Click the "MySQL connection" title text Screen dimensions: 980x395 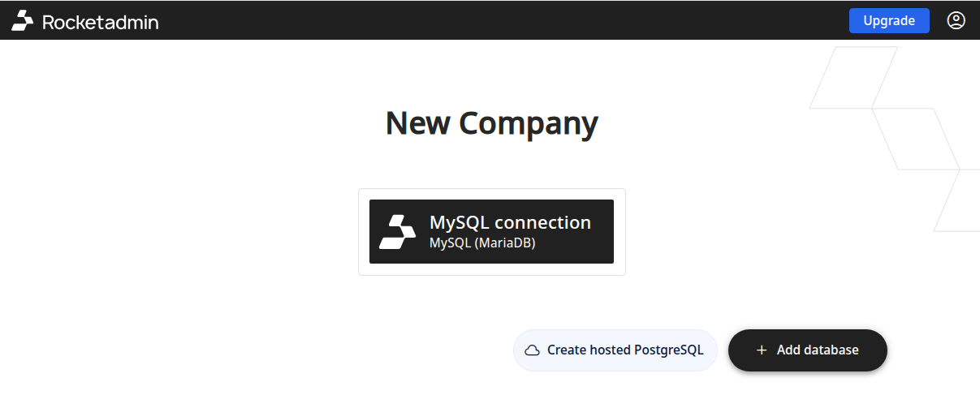(510, 222)
